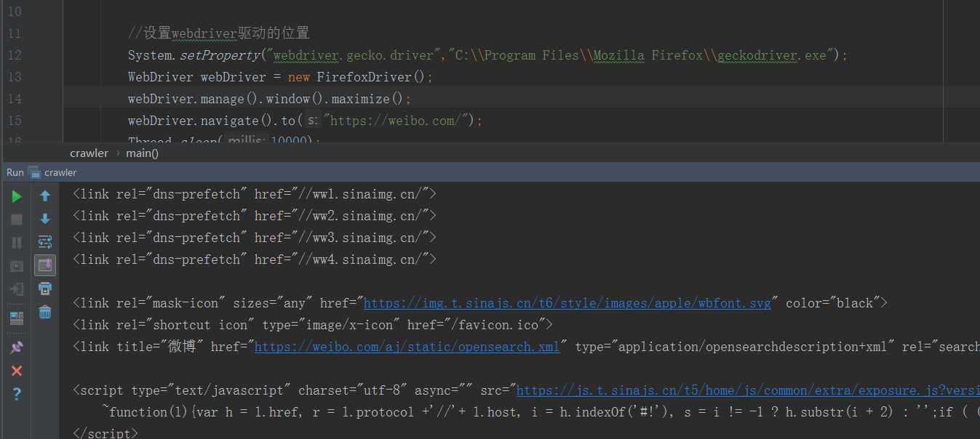
Task: Click the geckodriver.exe path string
Action: (x=641, y=55)
